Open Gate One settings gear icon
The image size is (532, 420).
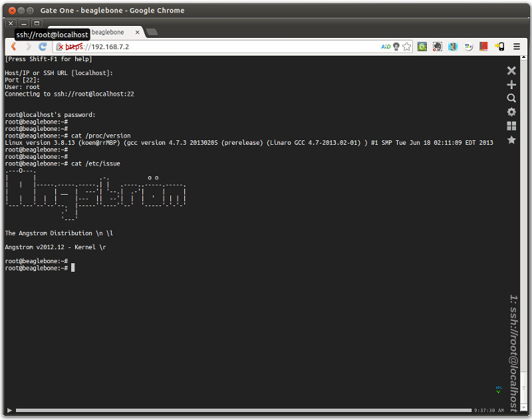(x=511, y=112)
